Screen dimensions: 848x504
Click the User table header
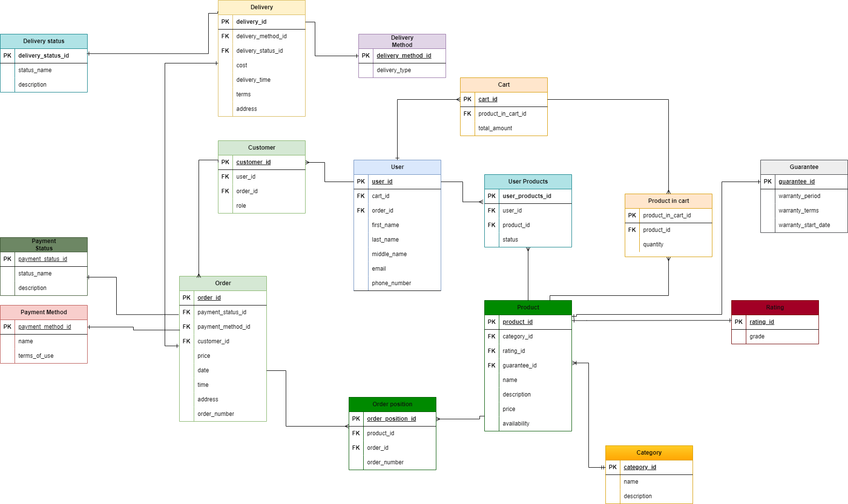coord(397,167)
